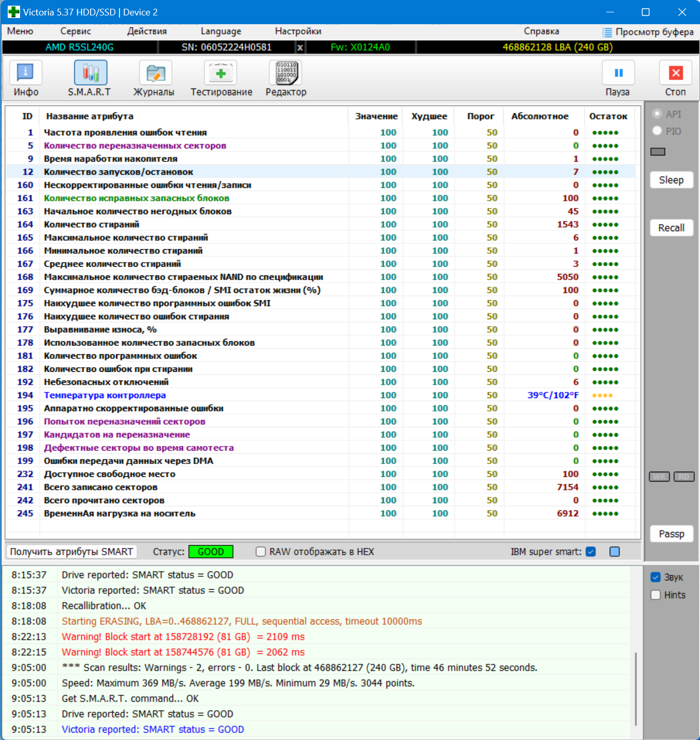Click the 39°C/102°F temperature value

coord(553,395)
